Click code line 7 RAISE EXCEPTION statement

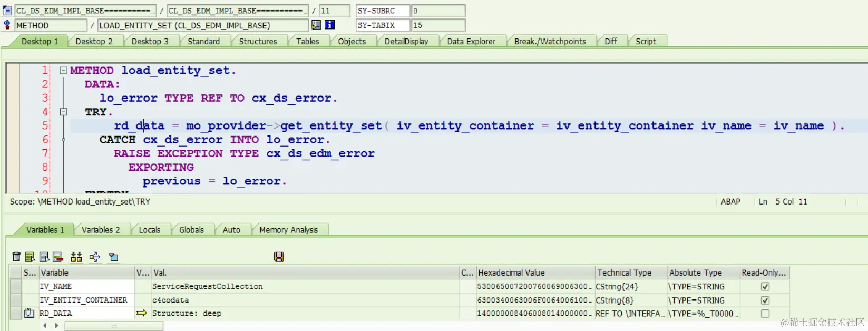tap(244, 153)
